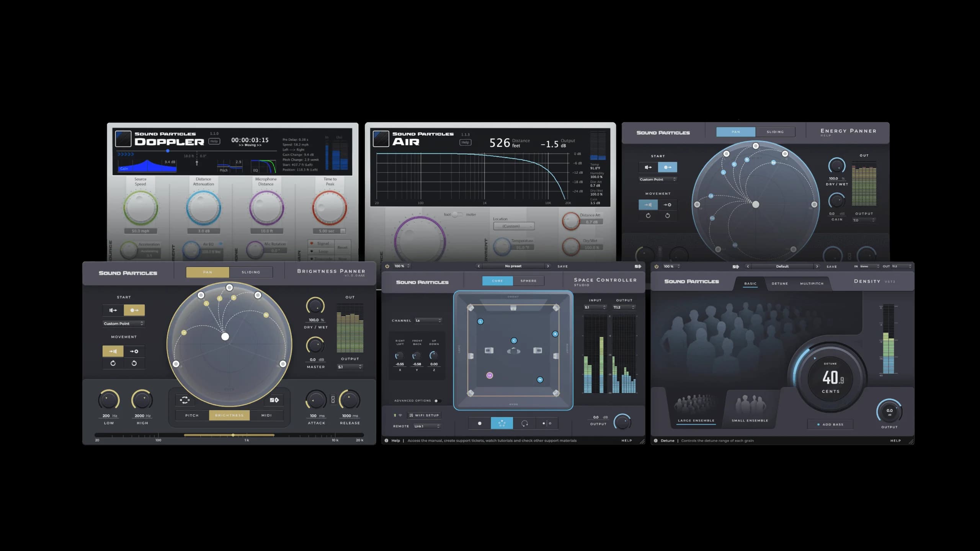
Task: Click the No preset name field
Action: click(x=513, y=266)
